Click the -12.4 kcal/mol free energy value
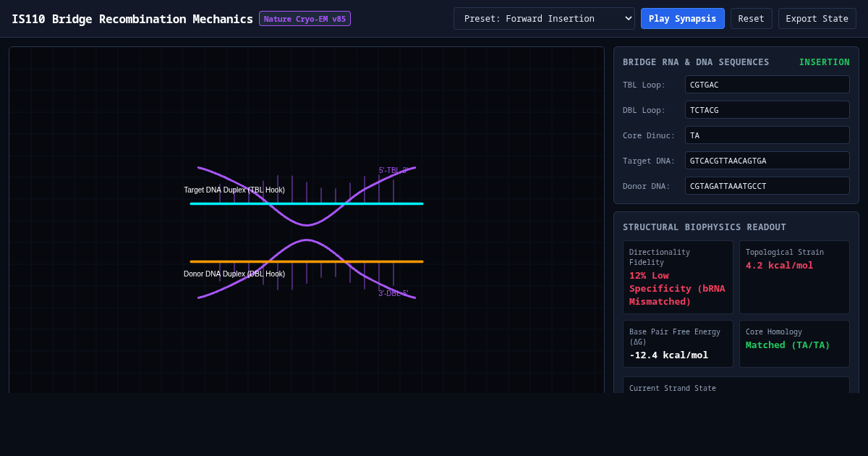 tap(668, 355)
